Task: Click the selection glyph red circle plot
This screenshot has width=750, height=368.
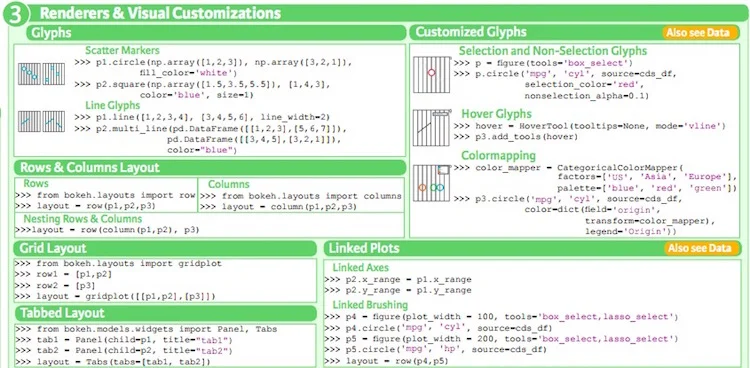Action: click(x=432, y=74)
